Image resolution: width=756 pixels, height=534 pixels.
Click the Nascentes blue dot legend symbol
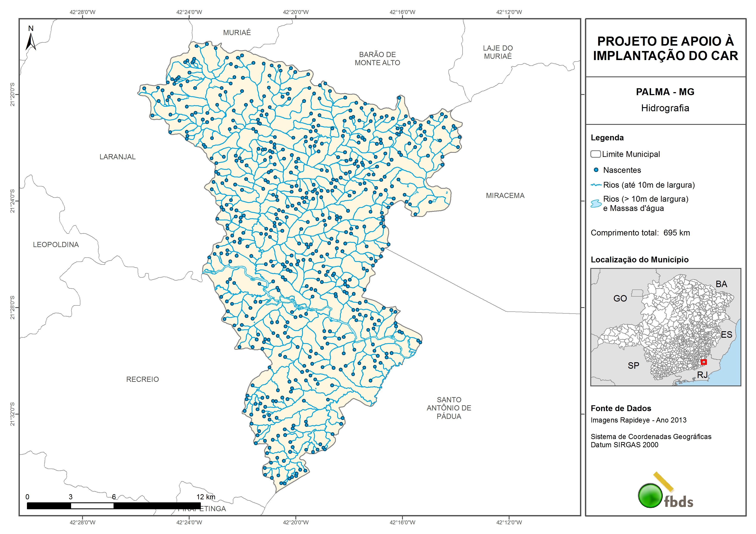coord(596,170)
